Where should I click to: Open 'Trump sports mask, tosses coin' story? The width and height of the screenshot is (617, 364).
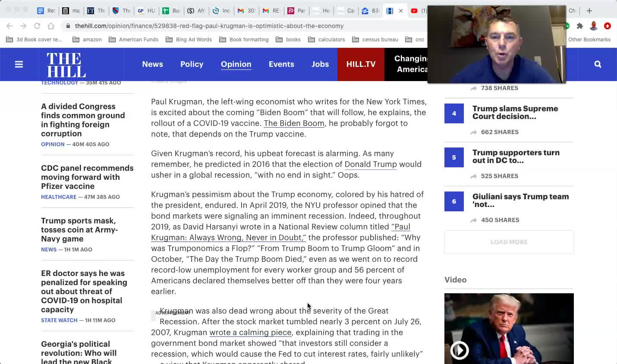point(79,230)
